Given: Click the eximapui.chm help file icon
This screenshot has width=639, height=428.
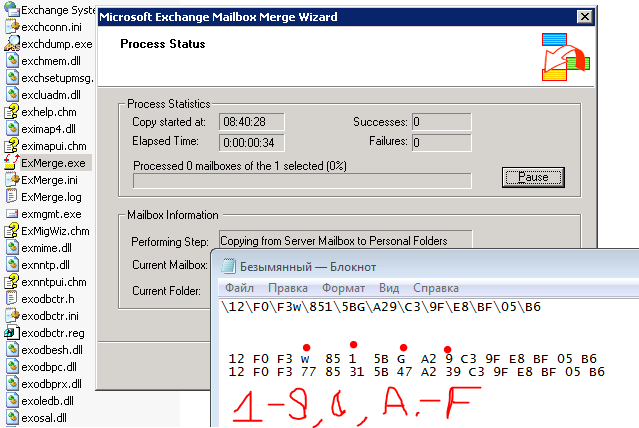Looking at the screenshot, I should (12, 146).
